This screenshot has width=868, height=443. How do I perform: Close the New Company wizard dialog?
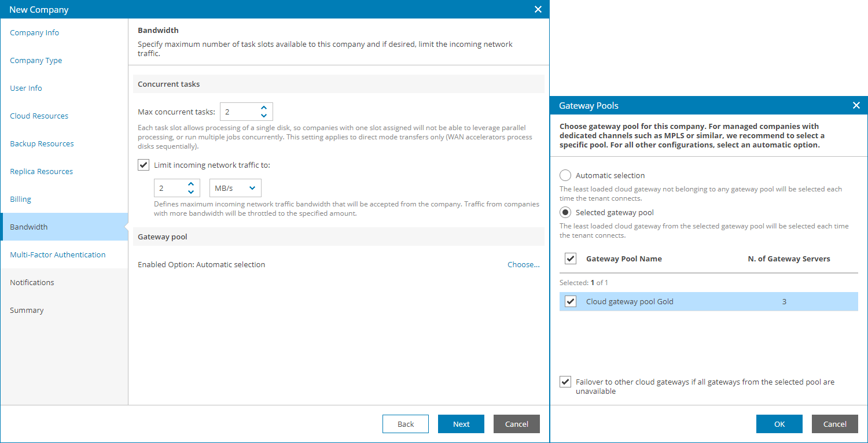click(x=538, y=9)
